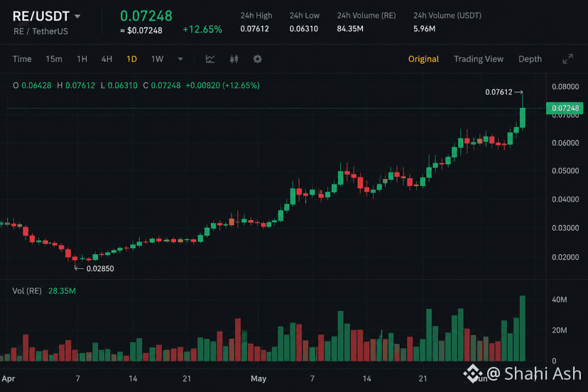Image resolution: width=588 pixels, height=392 pixels.
Task: Switch chart to 15m interval
Action: [x=54, y=59]
